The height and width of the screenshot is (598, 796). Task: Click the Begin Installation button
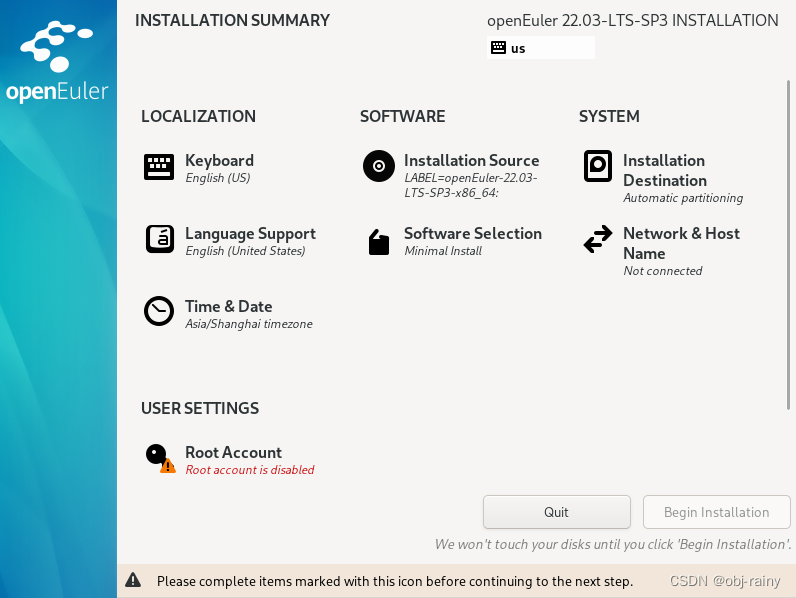coord(717,512)
